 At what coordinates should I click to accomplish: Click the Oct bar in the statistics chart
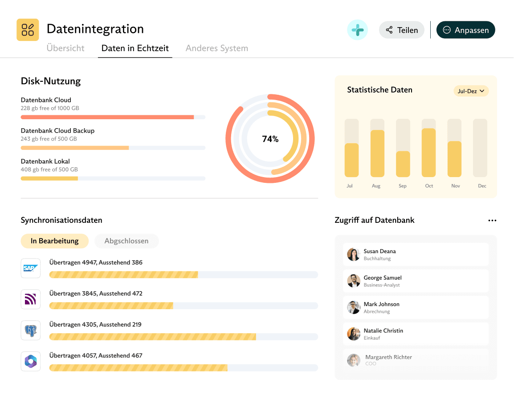click(429, 153)
